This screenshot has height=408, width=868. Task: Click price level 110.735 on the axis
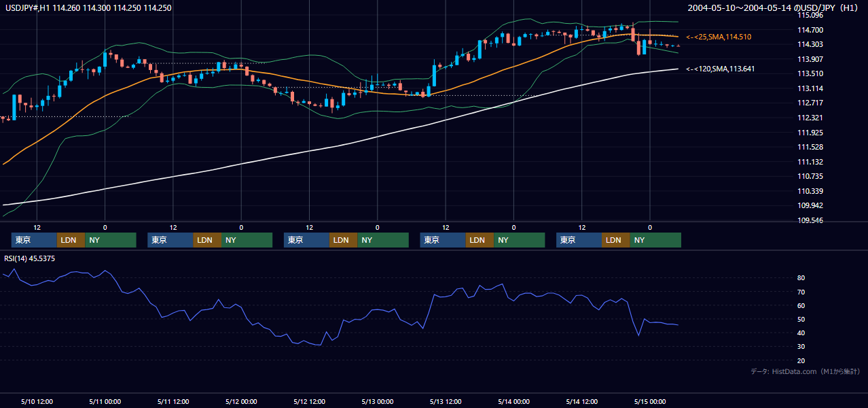810,176
